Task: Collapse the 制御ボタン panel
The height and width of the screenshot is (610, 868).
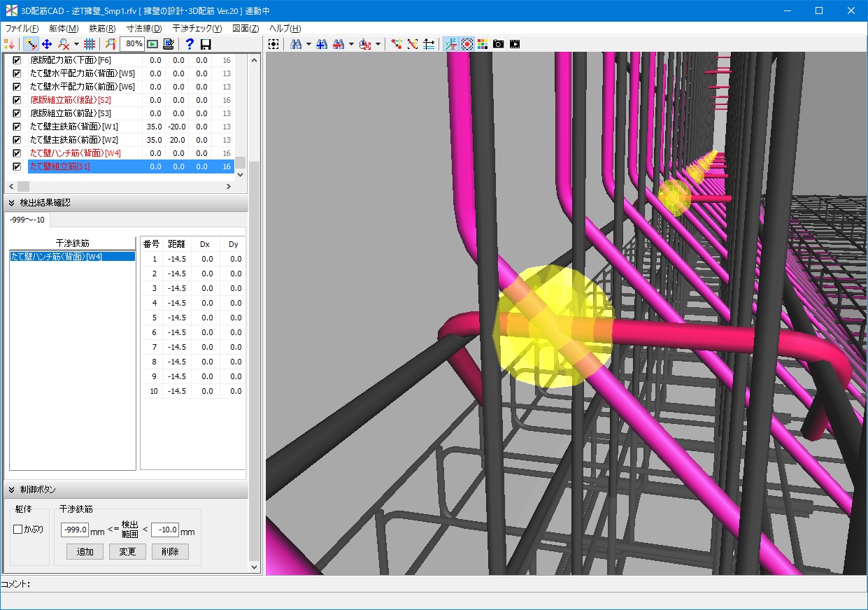Action: point(12,489)
